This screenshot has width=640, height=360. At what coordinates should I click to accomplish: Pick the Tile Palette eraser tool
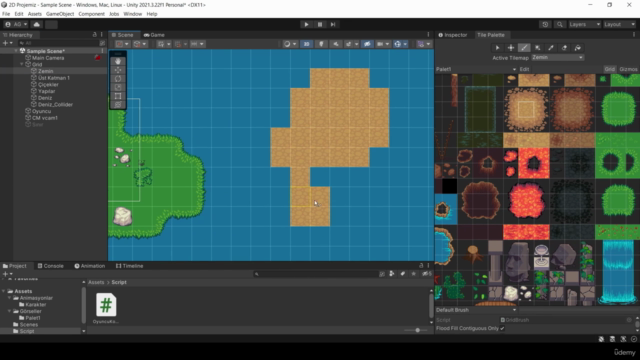click(564, 48)
